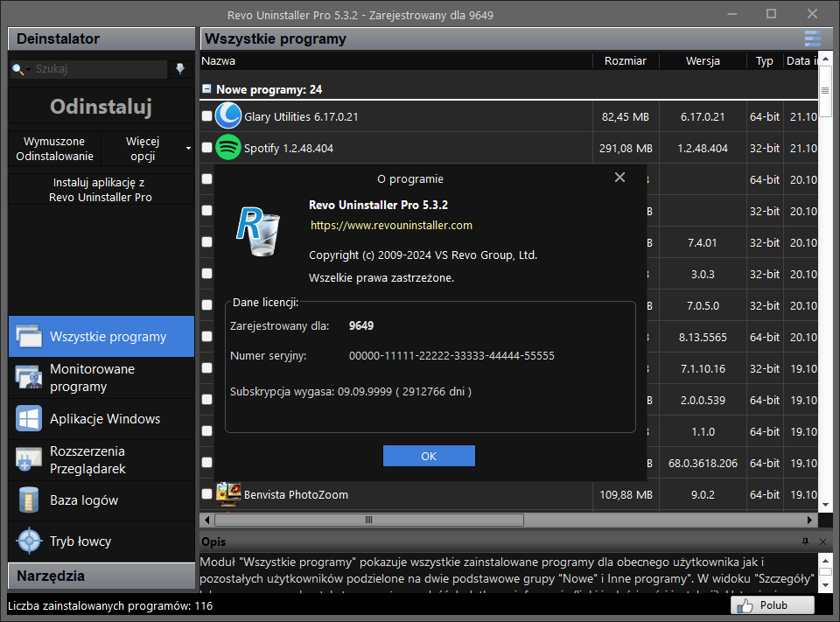Tick checkbox in the 7.4.01 version row

206,241
